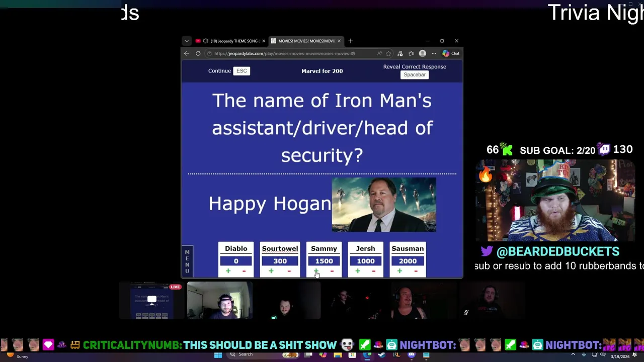Image resolution: width=644 pixels, height=362 pixels.
Task: Open the Windows Start button
Action: tap(218, 355)
